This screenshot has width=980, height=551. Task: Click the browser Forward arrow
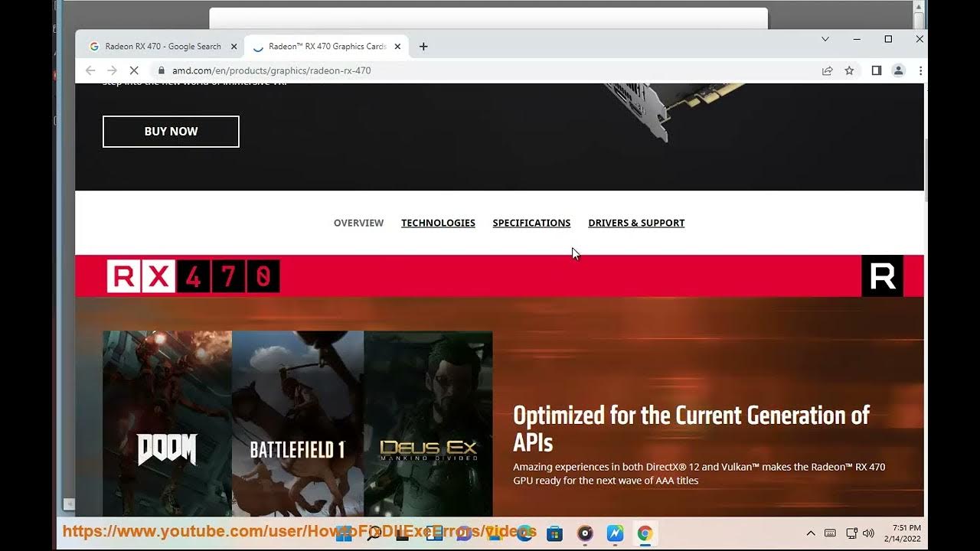[112, 70]
